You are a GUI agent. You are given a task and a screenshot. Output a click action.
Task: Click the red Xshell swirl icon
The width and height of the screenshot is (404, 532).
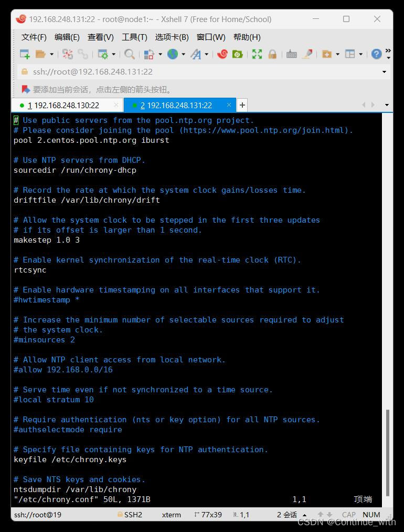(x=222, y=54)
